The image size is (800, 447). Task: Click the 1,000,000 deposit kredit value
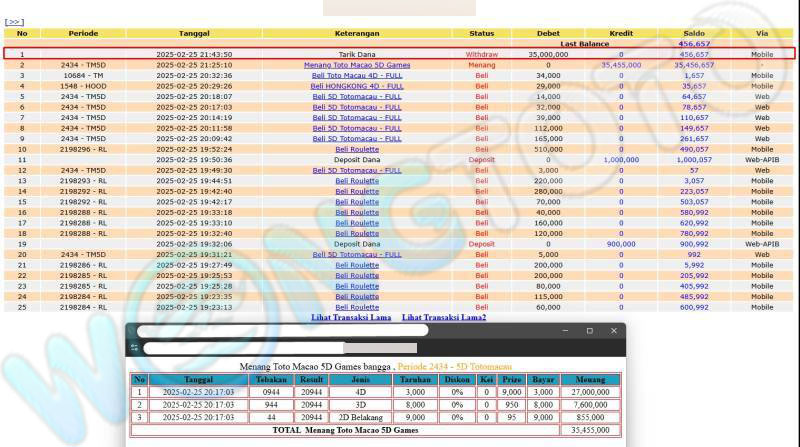pos(621,160)
